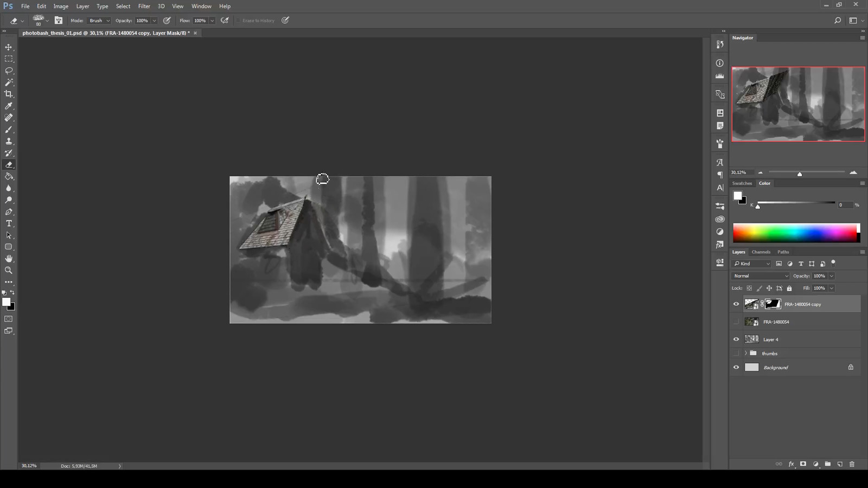Open the brush settings panel toggle

(59, 21)
